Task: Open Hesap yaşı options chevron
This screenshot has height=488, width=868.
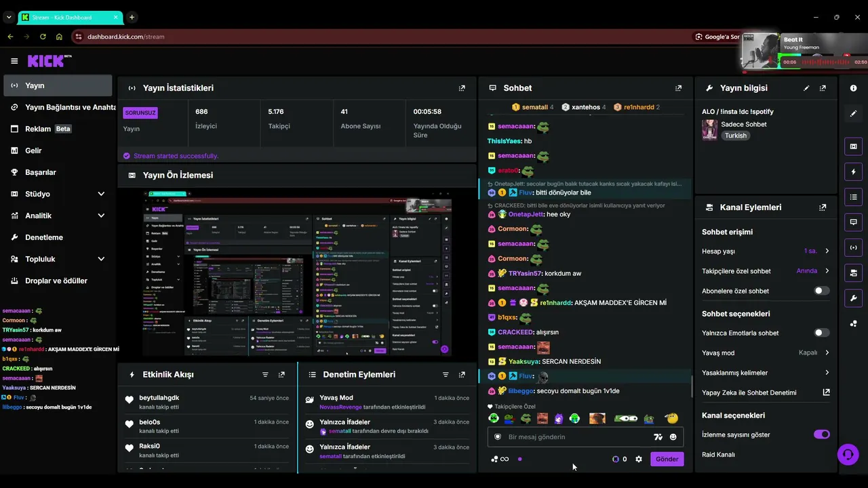Action: 827,251
